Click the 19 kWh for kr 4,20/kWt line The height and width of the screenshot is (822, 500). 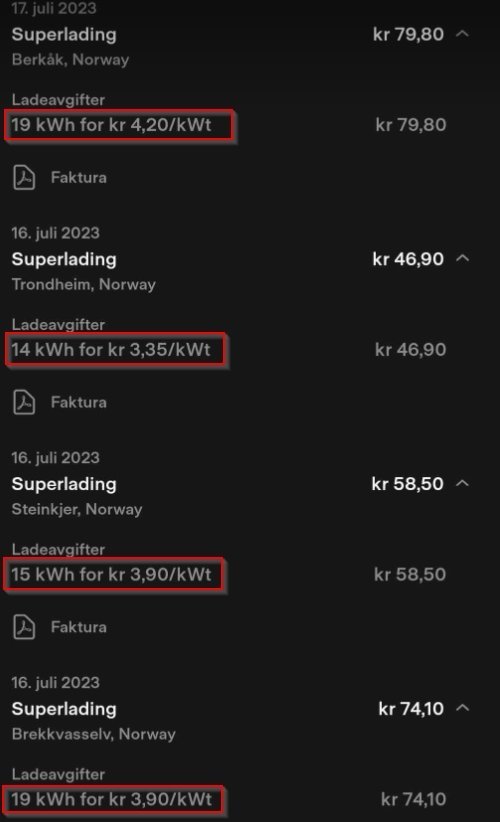(x=111, y=125)
